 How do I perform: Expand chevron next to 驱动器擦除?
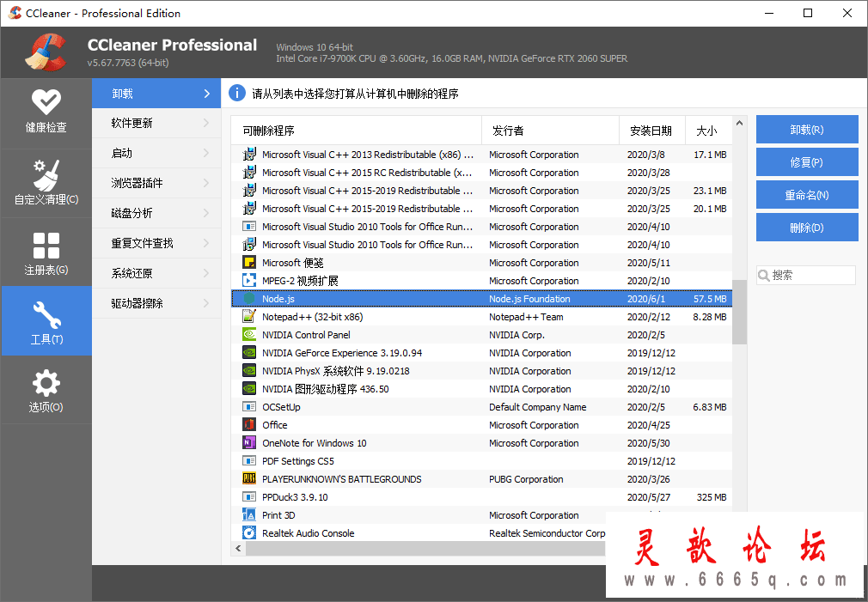(x=206, y=303)
